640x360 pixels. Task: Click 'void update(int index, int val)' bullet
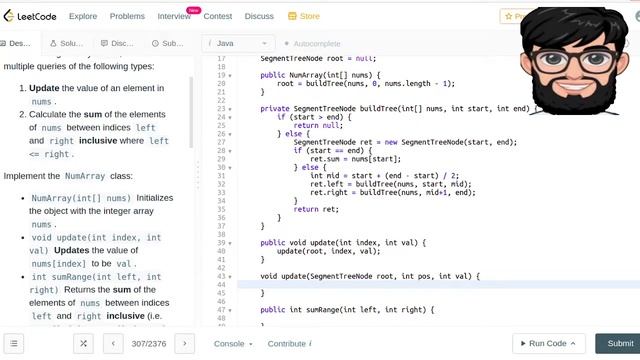coord(96,244)
